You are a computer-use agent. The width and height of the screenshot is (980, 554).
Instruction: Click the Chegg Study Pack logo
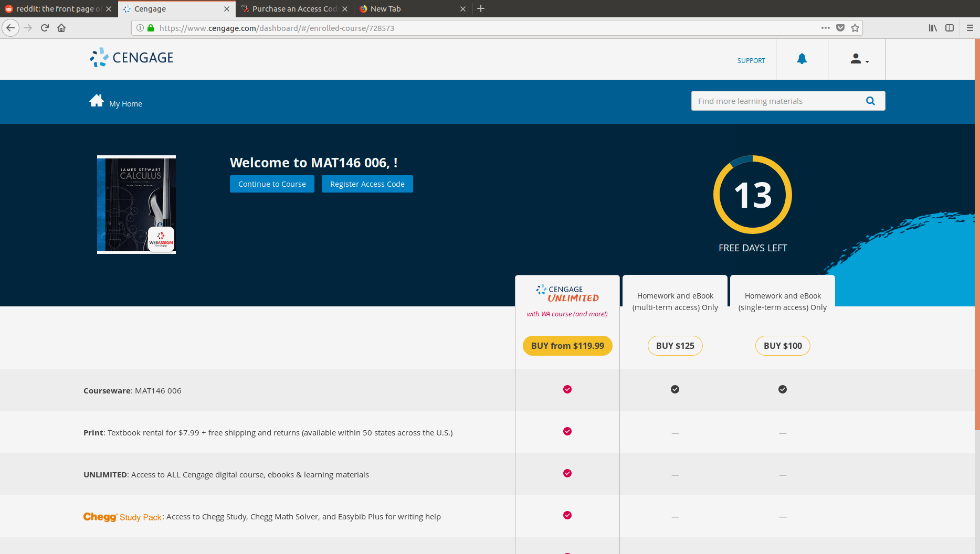122,517
